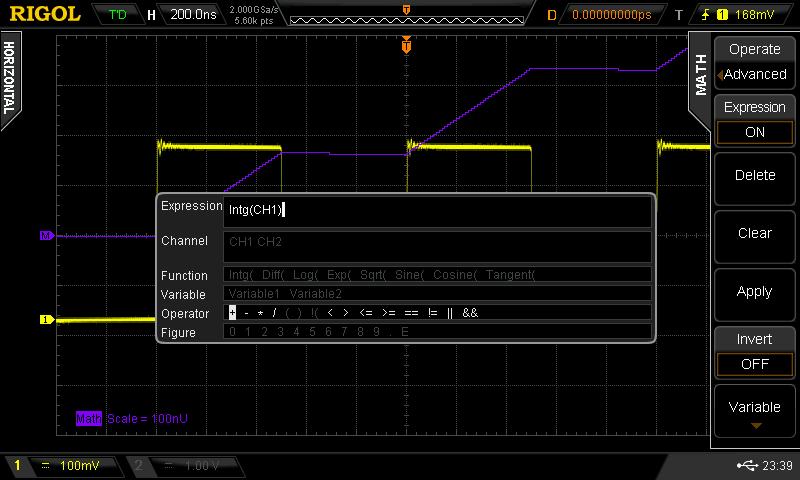Open the MATH side tab
The height and width of the screenshot is (480, 800).
click(x=700, y=77)
